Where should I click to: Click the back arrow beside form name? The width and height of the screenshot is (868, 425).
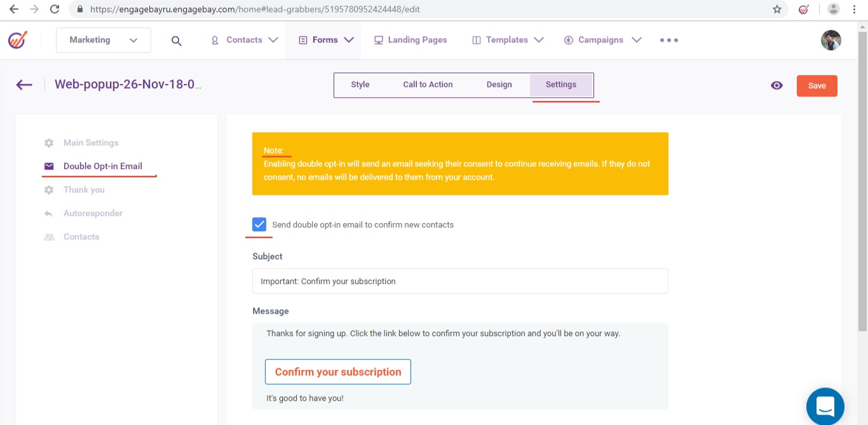(24, 84)
